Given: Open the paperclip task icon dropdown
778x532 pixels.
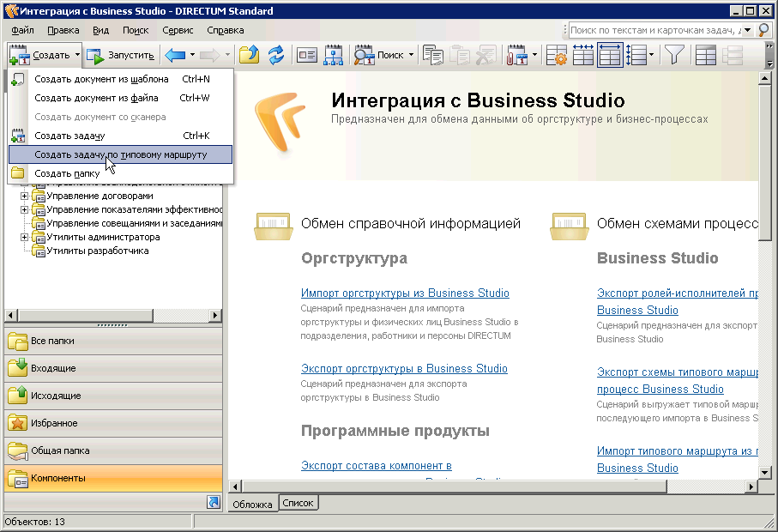Looking at the screenshot, I should (534, 55).
